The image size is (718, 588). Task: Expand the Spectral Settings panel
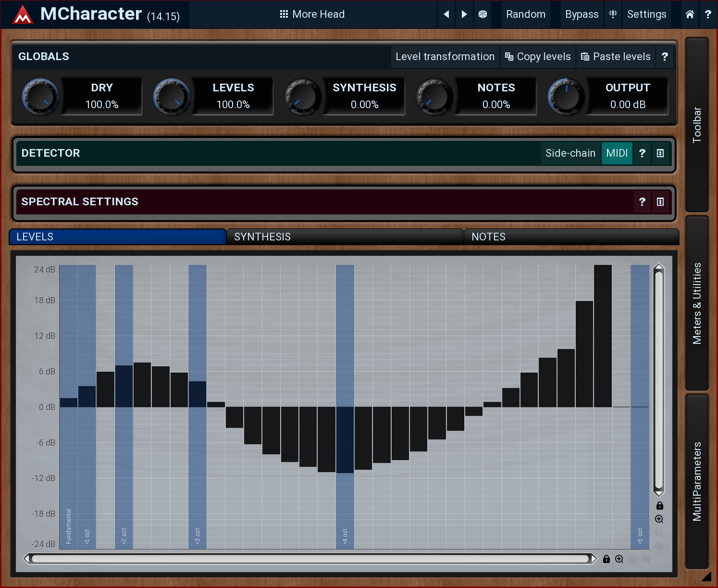[660, 202]
